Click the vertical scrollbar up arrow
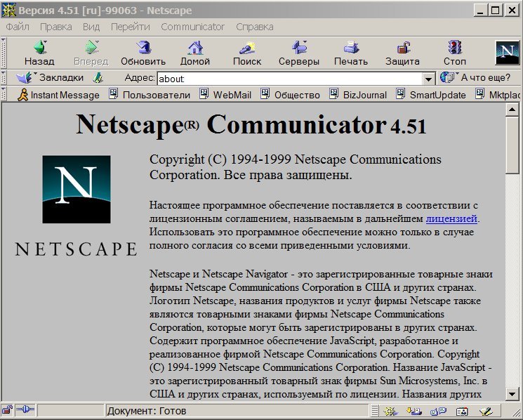Viewport: 523px width, 420px height. coord(512,110)
